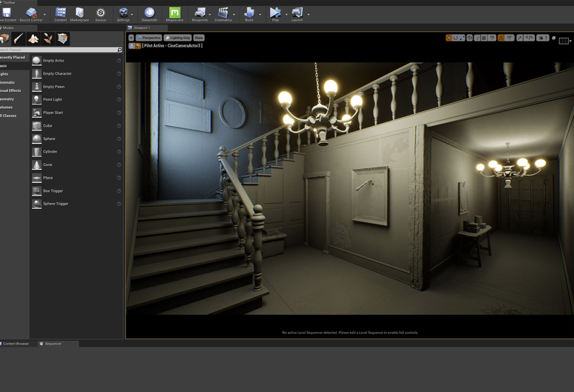Screen dimensions: 574x392
Task: Click the Datasmith import icon
Action: [149, 15]
